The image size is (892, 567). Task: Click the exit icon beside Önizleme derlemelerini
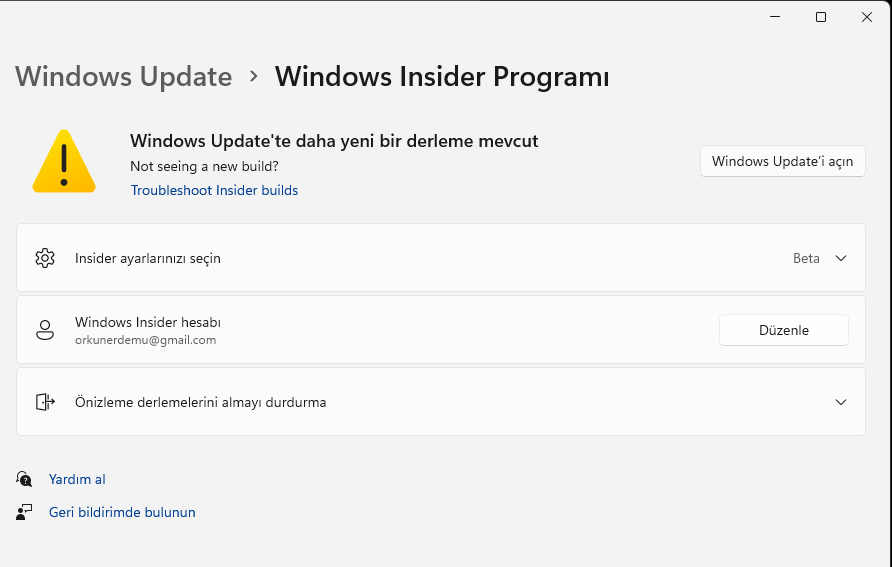[x=44, y=402]
